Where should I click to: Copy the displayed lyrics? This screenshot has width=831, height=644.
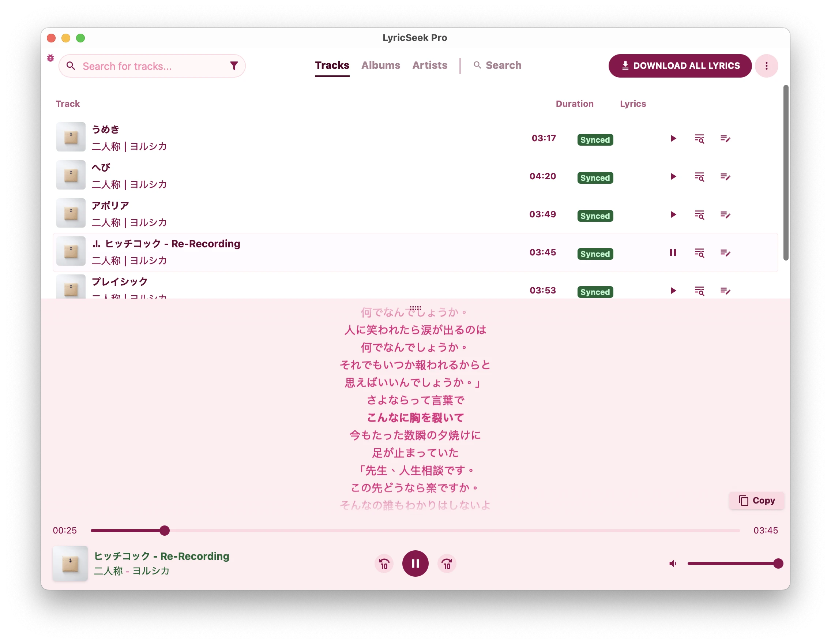[x=756, y=501]
